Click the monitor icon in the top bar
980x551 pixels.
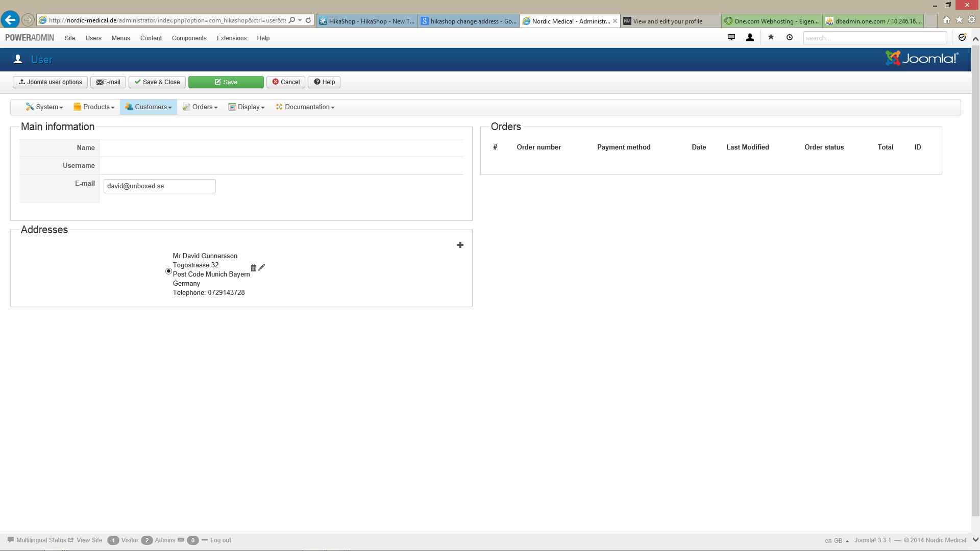731,37
